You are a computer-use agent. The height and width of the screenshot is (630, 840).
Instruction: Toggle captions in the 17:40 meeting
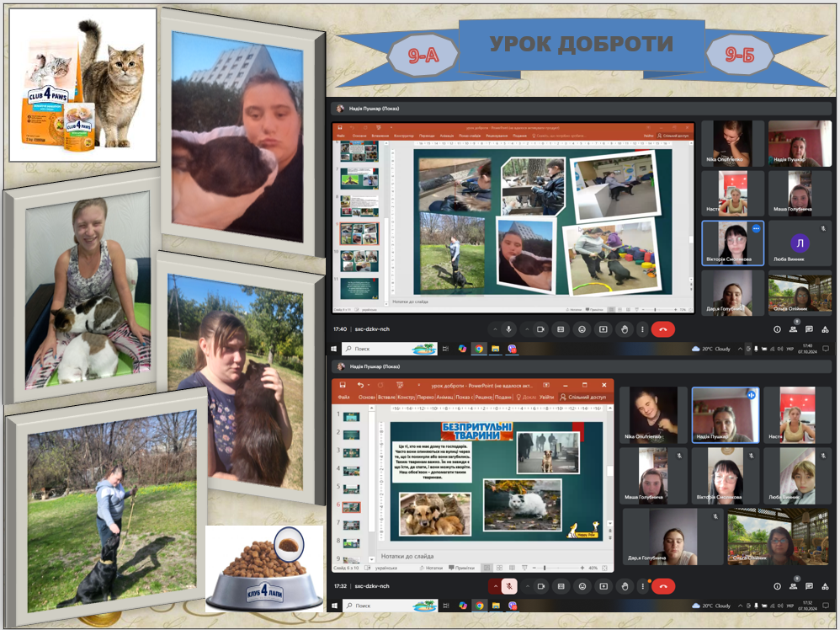pyautogui.click(x=561, y=329)
